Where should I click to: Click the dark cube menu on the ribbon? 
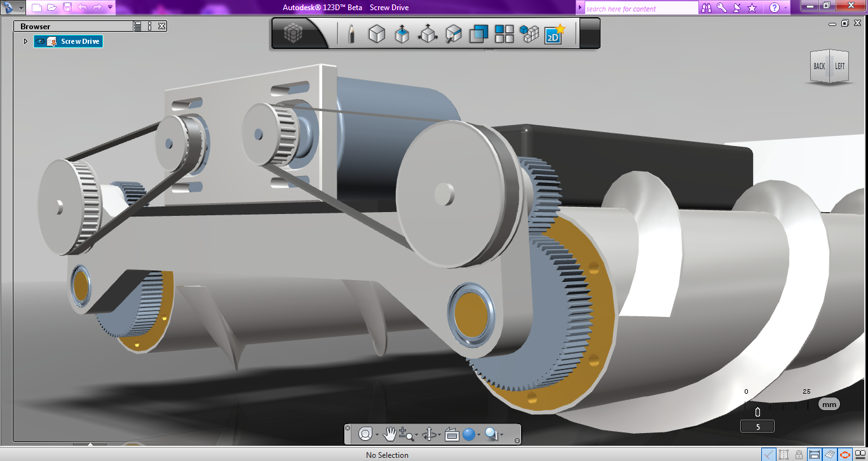tap(294, 34)
